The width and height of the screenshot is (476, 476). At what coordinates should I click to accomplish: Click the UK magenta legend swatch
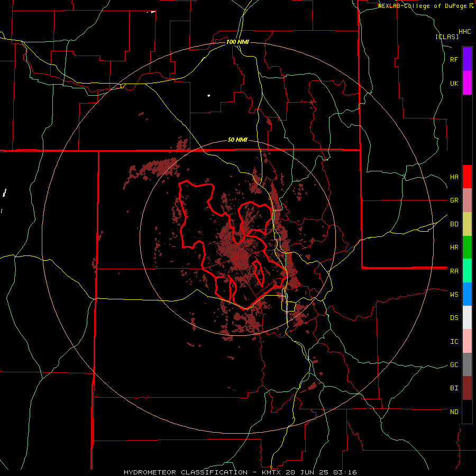point(467,83)
